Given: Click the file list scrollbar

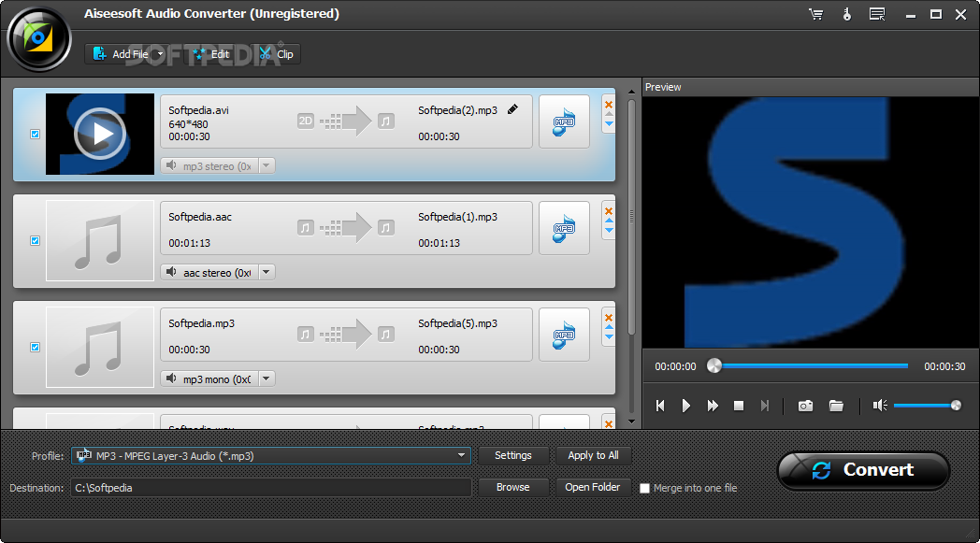Looking at the screenshot, I should pos(631,219).
